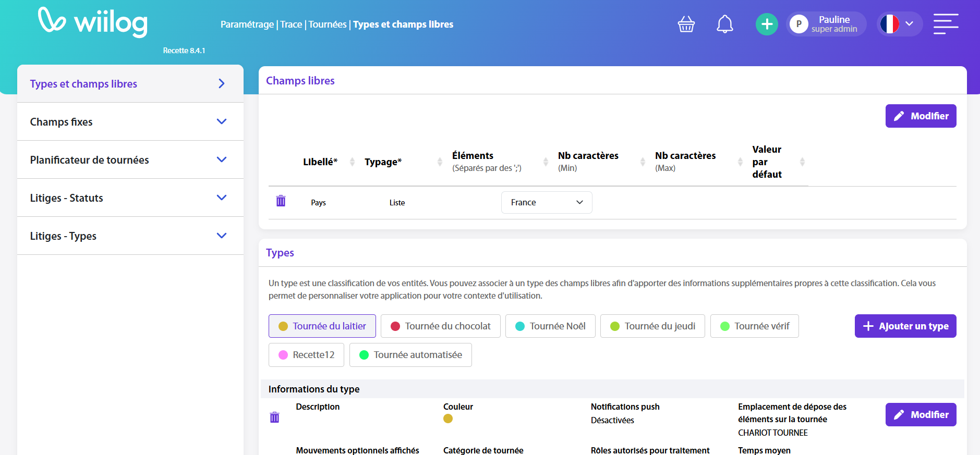This screenshot has height=455, width=980.
Task: Open the language flag dropdown
Action: click(x=899, y=24)
